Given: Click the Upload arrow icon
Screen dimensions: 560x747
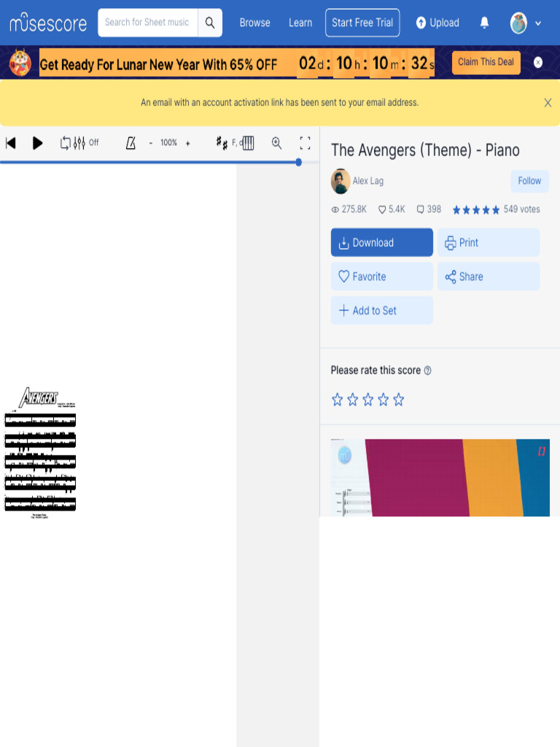Looking at the screenshot, I should (x=421, y=23).
